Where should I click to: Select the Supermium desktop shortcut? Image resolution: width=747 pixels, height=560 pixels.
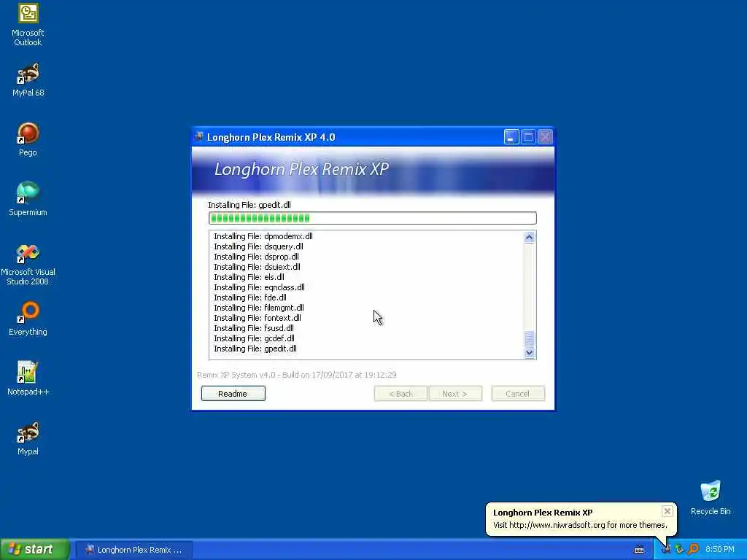(28, 199)
